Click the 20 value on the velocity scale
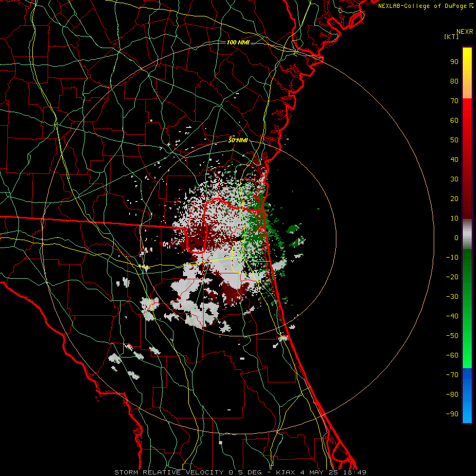Screen dimensions: 476x476 [x=454, y=198]
